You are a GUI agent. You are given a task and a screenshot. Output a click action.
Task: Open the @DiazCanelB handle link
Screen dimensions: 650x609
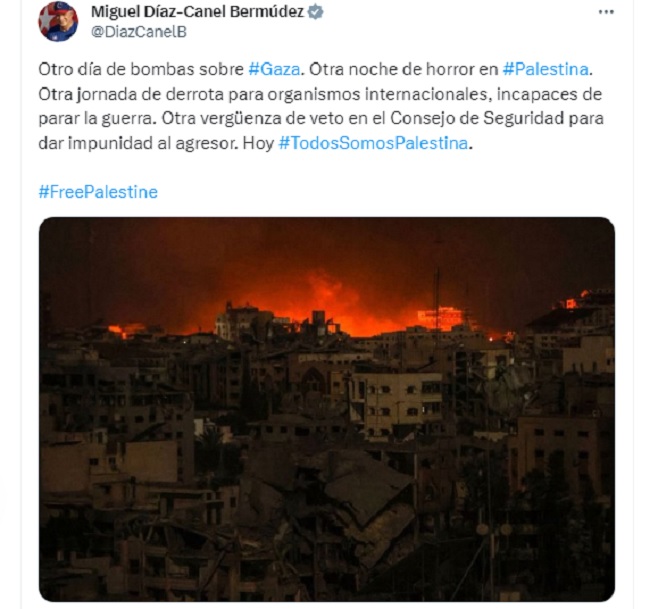click(x=139, y=32)
